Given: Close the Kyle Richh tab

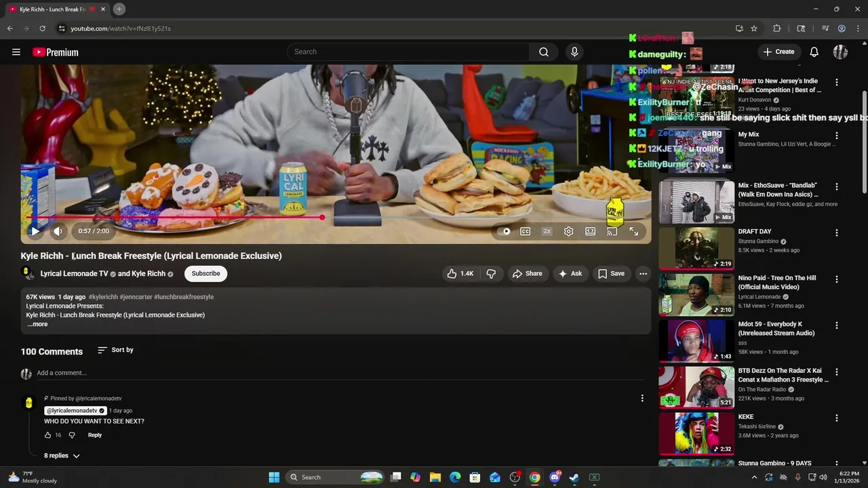Looking at the screenshot, I should coord(104,9).
